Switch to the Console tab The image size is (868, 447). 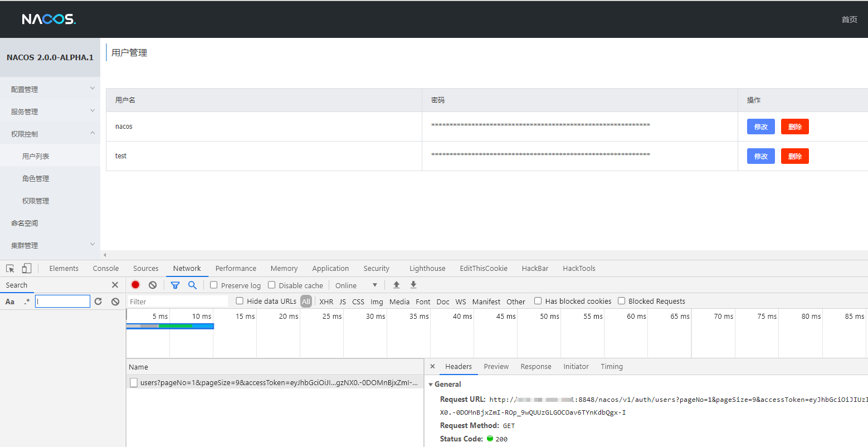pyautogui.click(x=106, y=268)
